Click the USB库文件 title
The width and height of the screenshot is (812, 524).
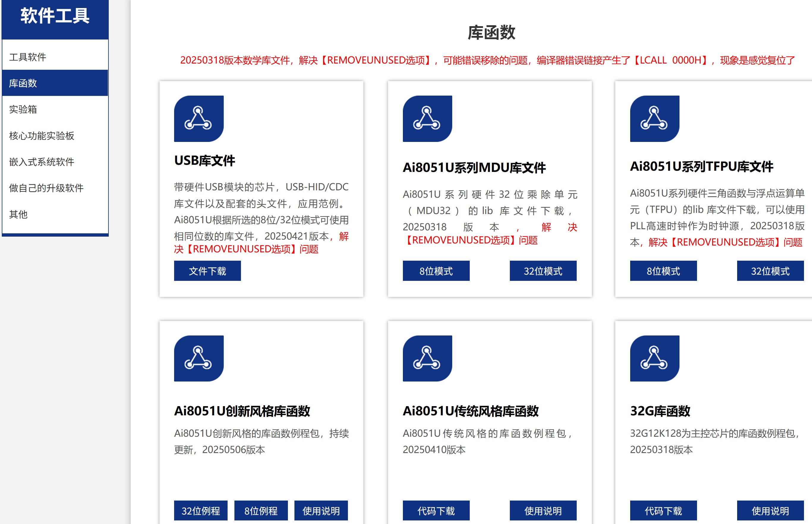204,161
